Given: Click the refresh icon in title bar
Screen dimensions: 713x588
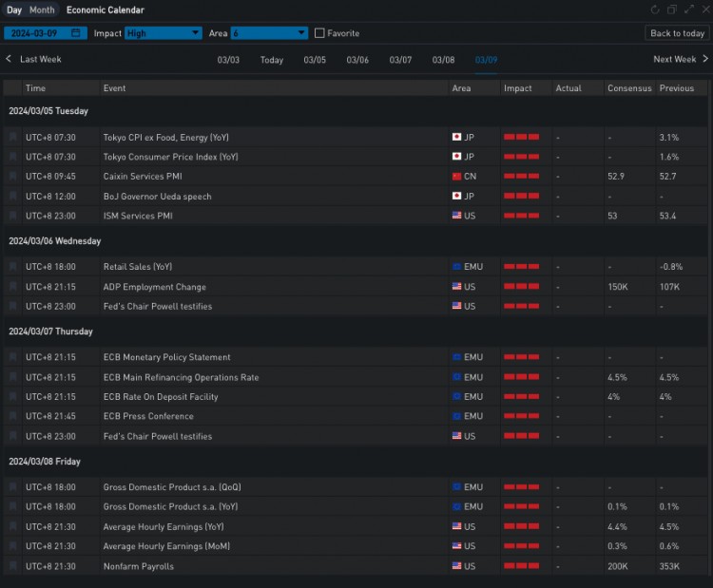Looking at the screenshot, I should click(x=655, y=9).
